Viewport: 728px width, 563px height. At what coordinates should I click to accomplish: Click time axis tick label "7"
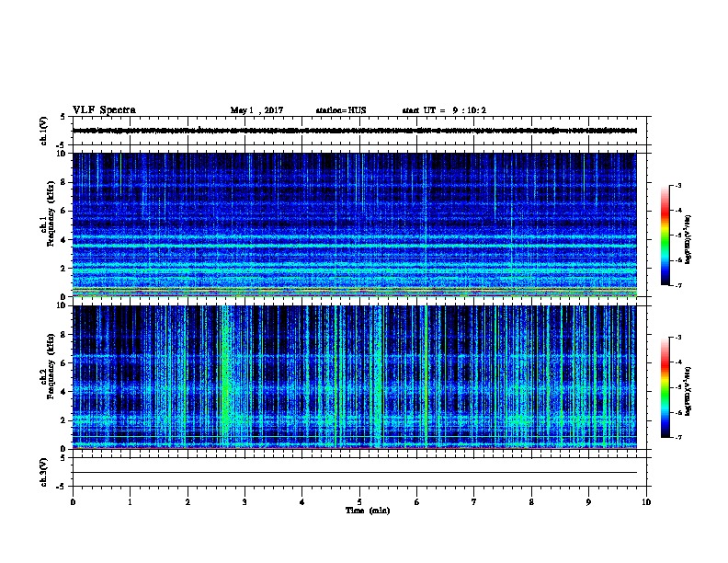pyautogui.click(x=474, y=502)
